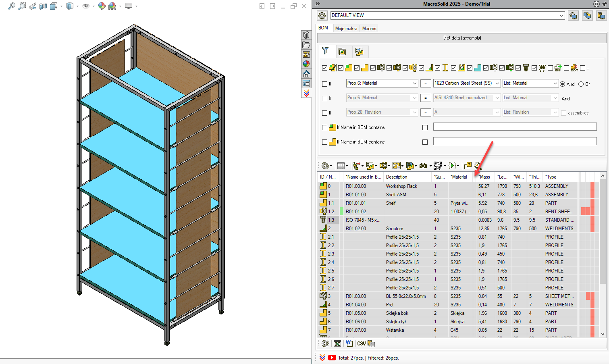Open the Edit Appearance color ball icon
609x364 pixels.
coord(102,6)
